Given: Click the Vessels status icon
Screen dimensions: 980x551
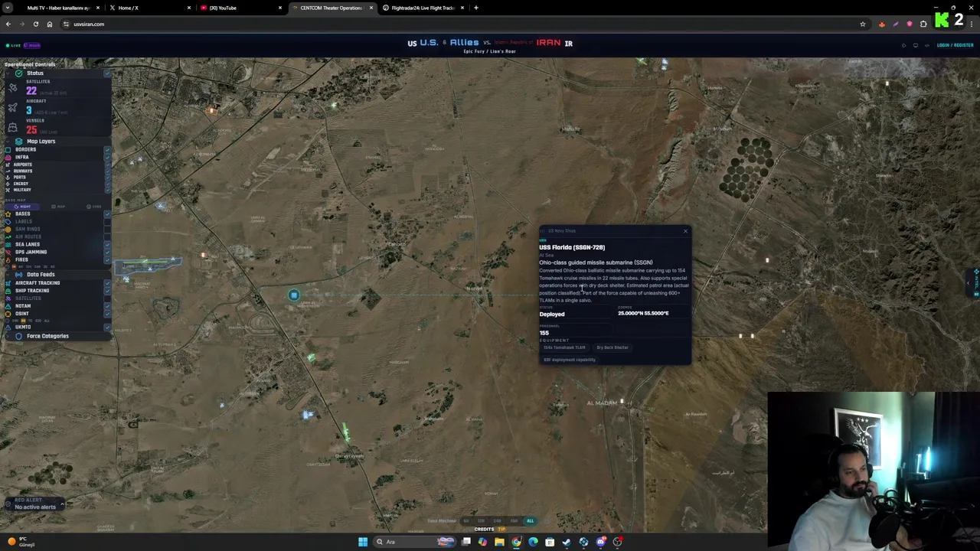Looking at the screenshot, I should click(13, 127).
